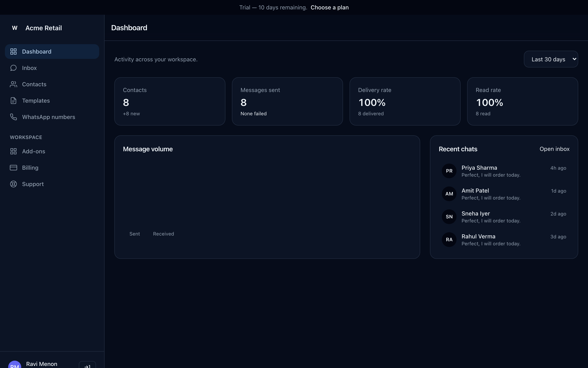Click the Billing card icon
This screenshot has height=368, width=588.
[x=13, y=168]
